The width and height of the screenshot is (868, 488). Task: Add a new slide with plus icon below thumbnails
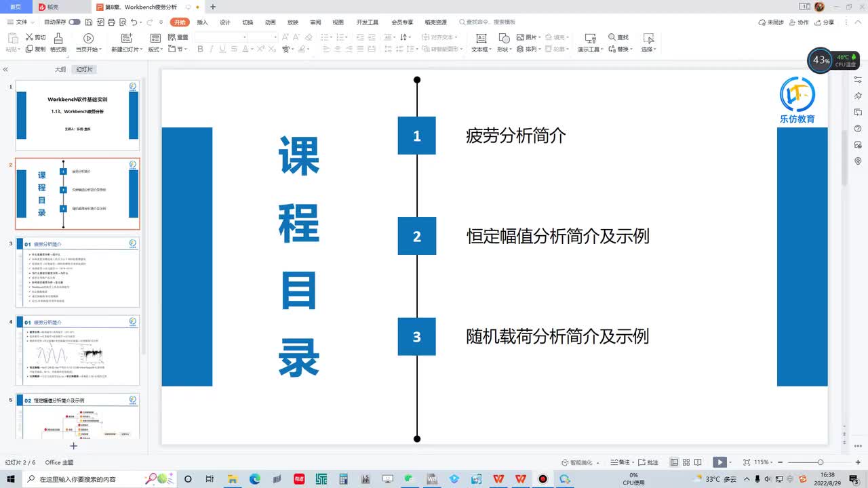coord(74,445)
